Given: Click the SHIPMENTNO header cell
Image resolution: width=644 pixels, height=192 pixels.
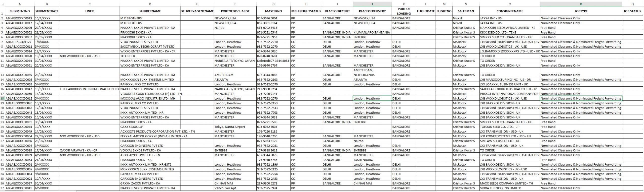Looking at the screenshot, I should coord(20,11).
